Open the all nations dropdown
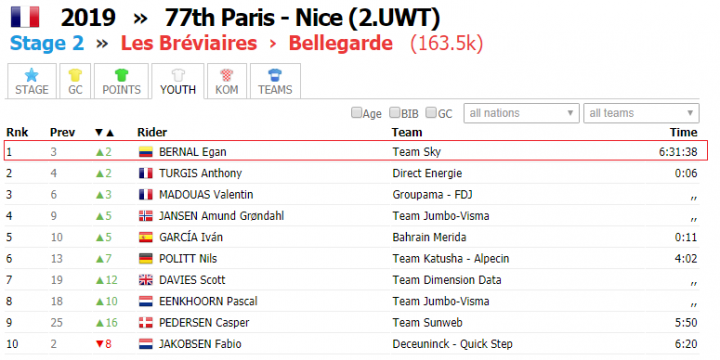 pyautogui.click(x=522, y=113)
